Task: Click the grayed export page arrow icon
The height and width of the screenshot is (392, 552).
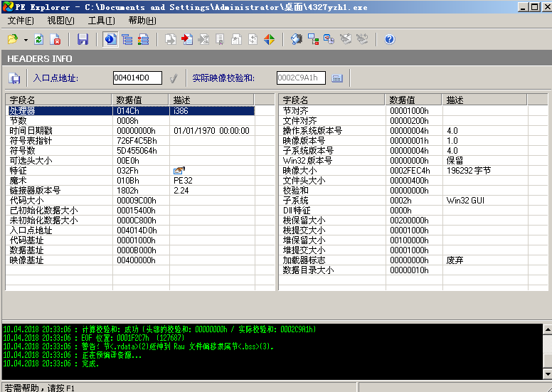Action: click(x=171, y=39)
